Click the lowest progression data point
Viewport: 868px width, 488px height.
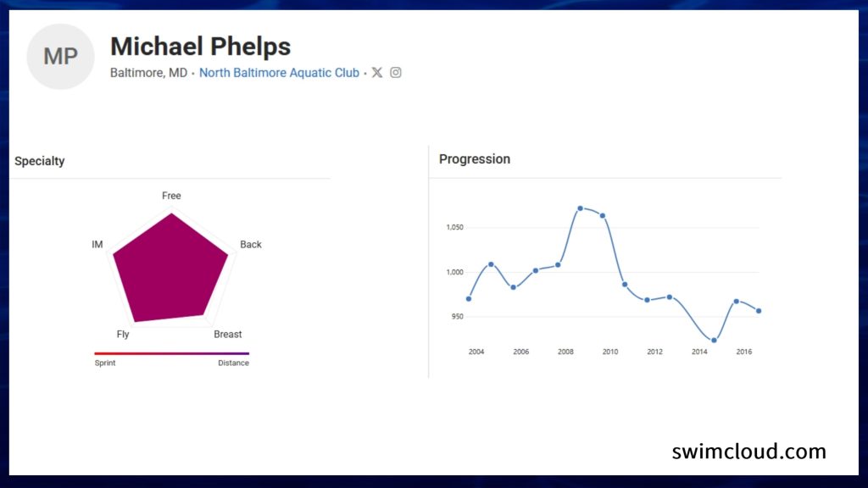point(714,341)
